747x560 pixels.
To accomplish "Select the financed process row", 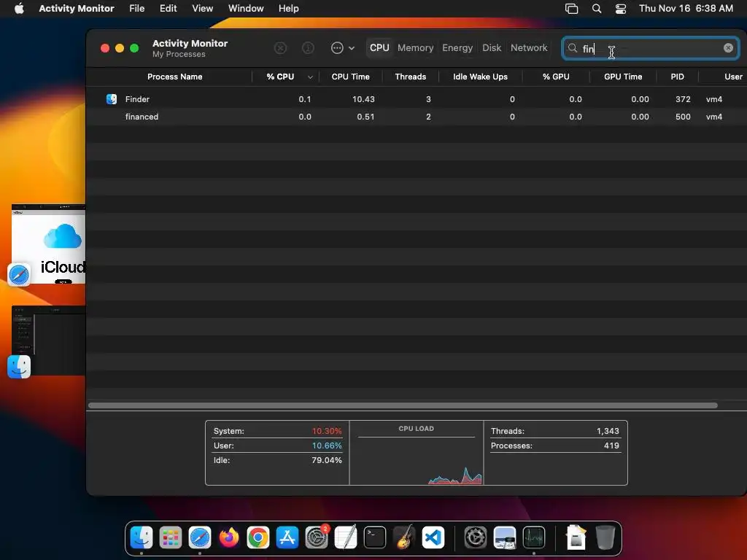I will 417,117.
